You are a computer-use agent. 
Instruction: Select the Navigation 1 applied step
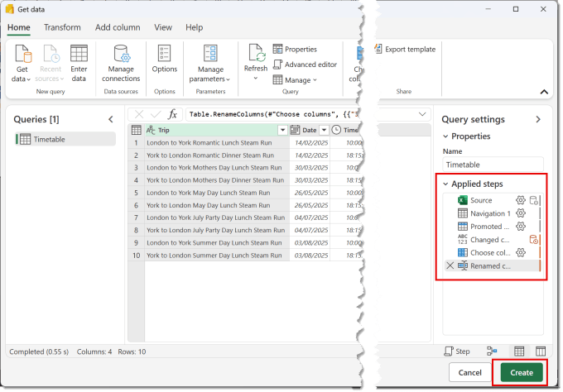pyautogui.click(x=490, y=213)
